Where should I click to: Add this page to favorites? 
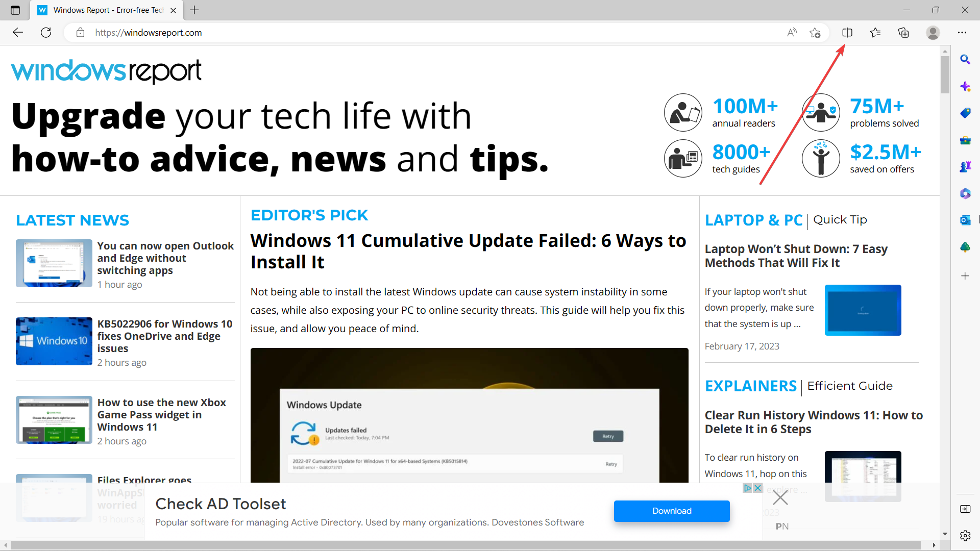point(815,33)
